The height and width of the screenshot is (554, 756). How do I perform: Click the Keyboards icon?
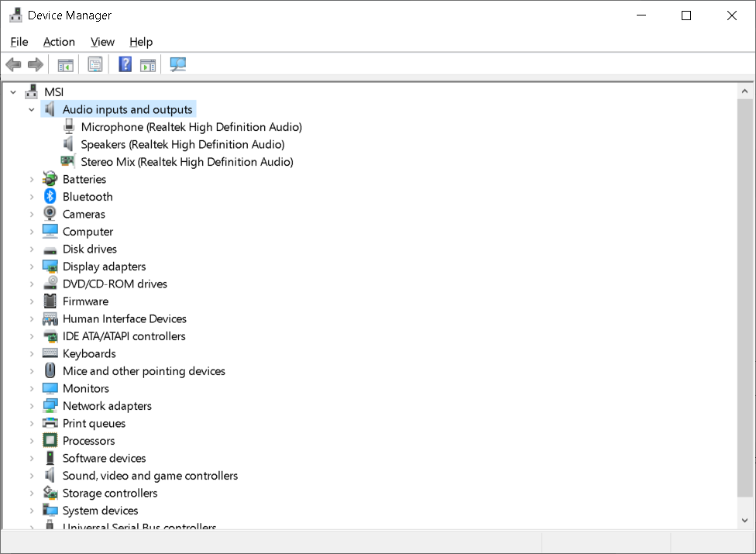(x=50, y=353)
